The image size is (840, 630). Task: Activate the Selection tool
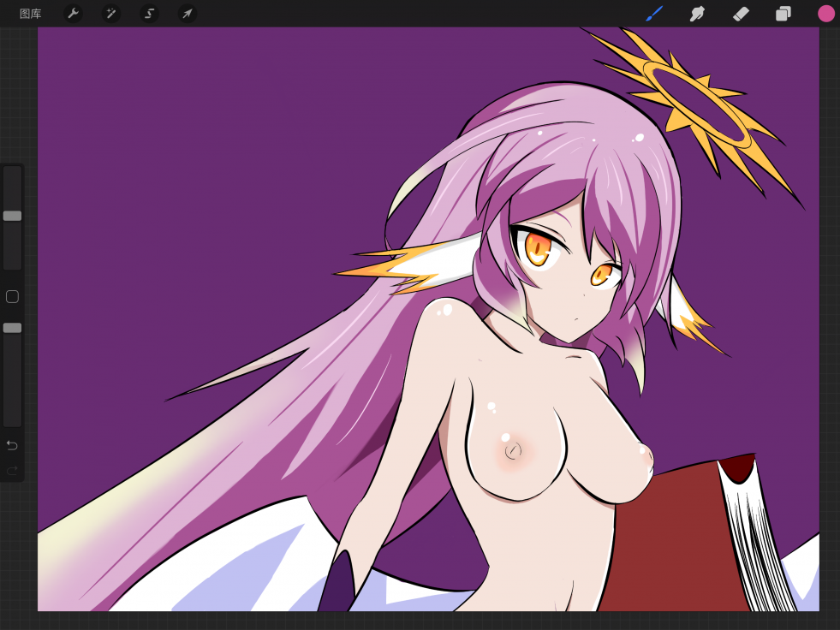tap(149, 14)
